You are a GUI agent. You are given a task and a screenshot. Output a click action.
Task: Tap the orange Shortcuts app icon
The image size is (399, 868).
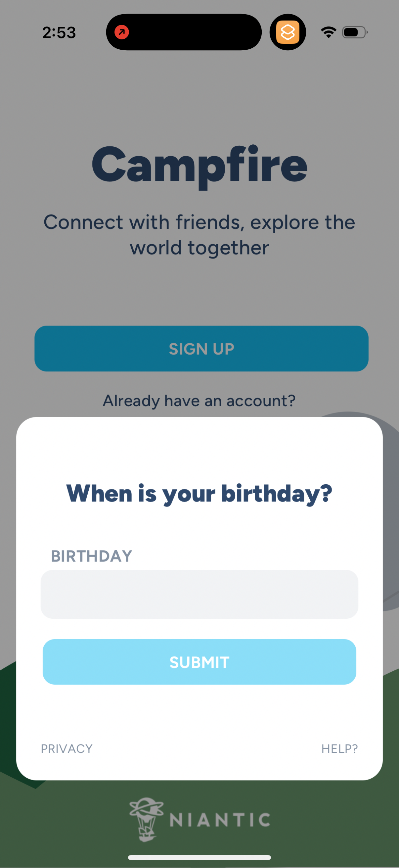point(288,32)
